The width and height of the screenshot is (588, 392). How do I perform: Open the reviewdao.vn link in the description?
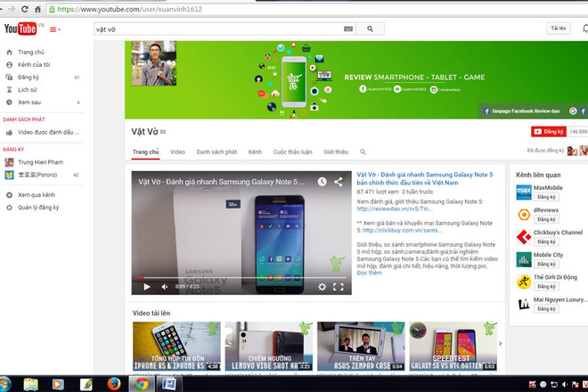click(395, 209)
